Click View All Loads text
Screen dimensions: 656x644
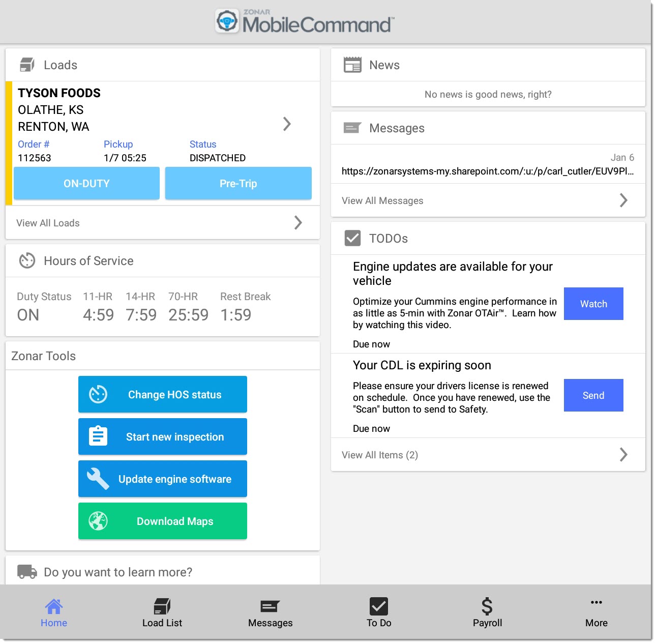(x=48, y=223)
